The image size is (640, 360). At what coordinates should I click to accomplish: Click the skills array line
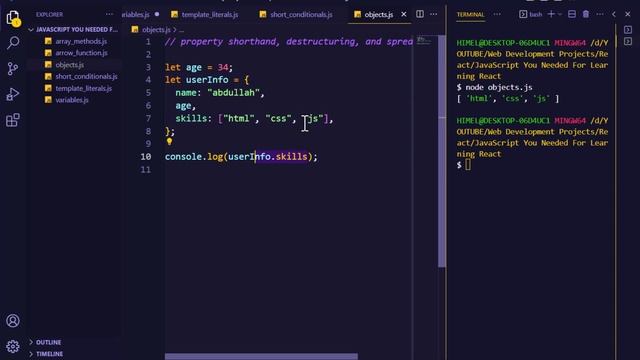pos(254,118)
